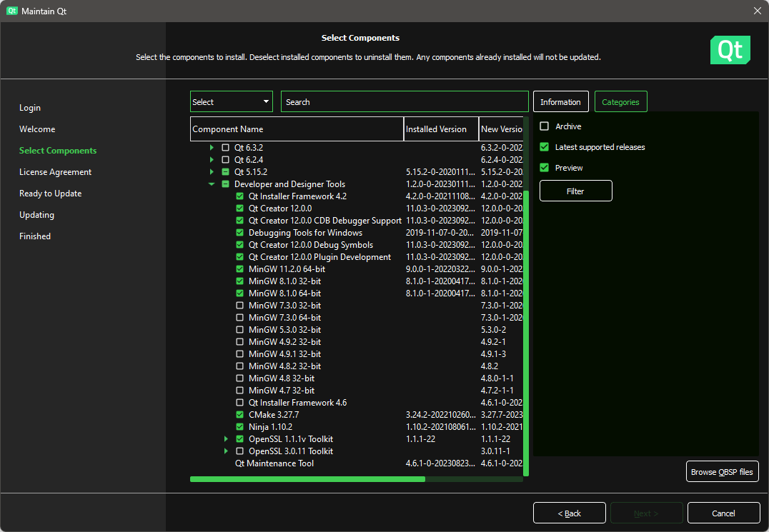
Task: Go back with the Back button
Action: (570, 513)
